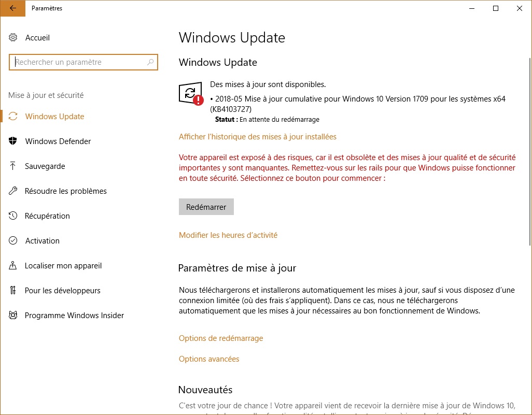Click the Windows Defender shield icon
The width and height of the screenshot is (532, 415).
tap(13, 141)
